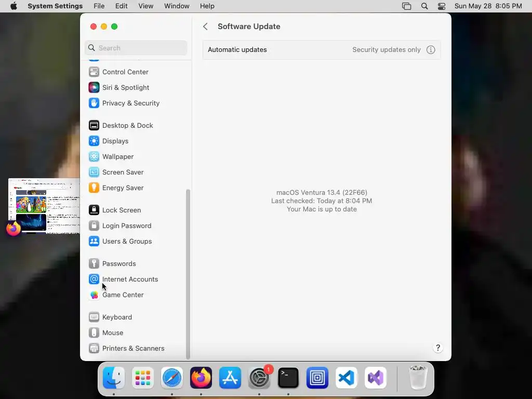Click 'Last checked: Today at 8:04 PM'
Image resolution: width=532 pixels, height=399 pixels.
tap(322, 201)
